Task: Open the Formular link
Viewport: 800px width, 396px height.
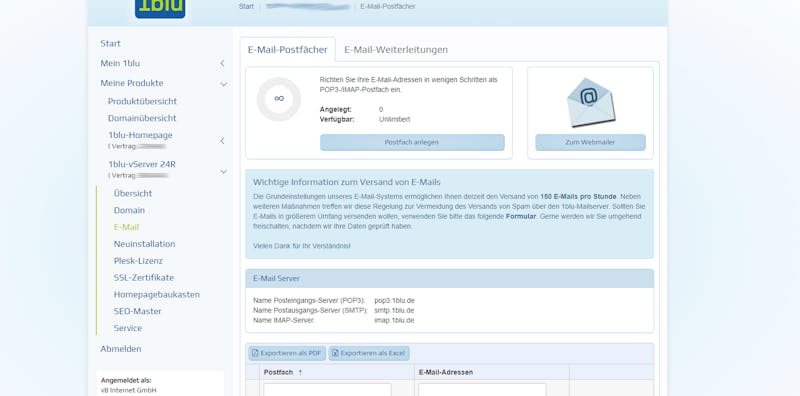Action: [520, 216]
